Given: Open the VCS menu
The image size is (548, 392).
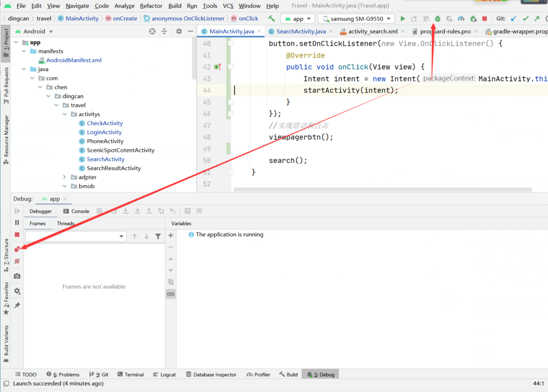Looking at the screenshot, I should pos(228,6).
